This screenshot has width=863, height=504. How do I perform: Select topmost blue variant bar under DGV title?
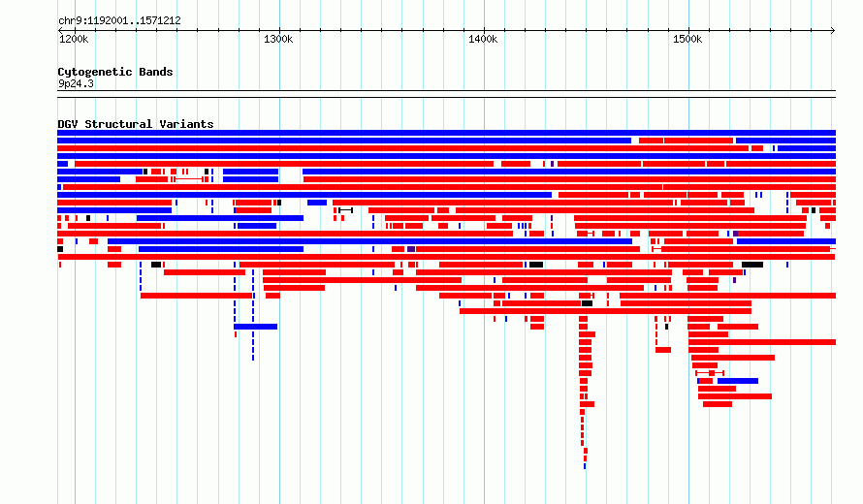click(446, 133)
